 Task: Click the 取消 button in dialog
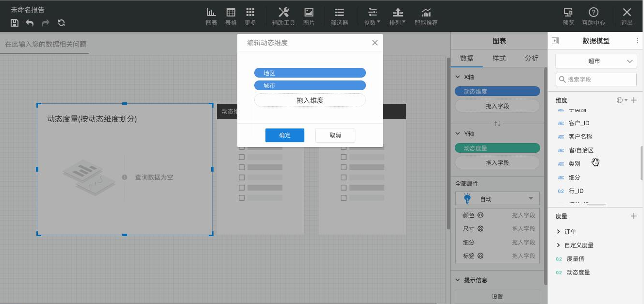tap(335, 135)
